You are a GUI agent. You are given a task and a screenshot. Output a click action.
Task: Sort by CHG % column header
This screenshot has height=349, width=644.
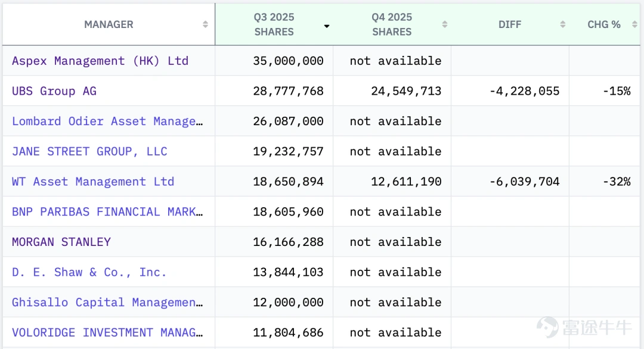[604, 24]
